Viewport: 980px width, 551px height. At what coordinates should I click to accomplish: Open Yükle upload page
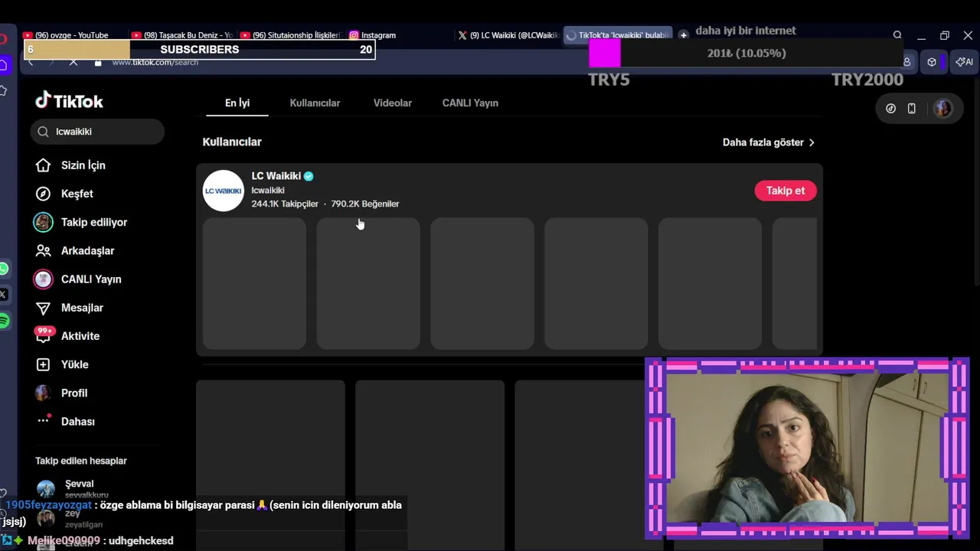pos(74,364)
